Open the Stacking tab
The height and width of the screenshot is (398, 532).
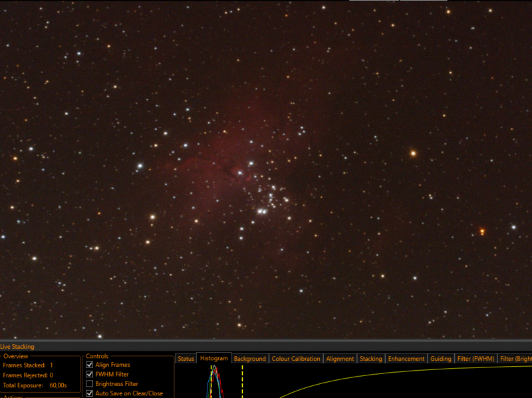(371, 359)
